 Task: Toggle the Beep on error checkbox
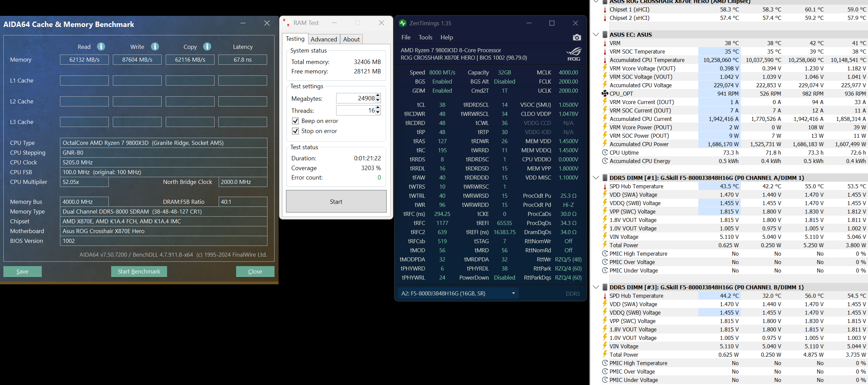[295, 121]
